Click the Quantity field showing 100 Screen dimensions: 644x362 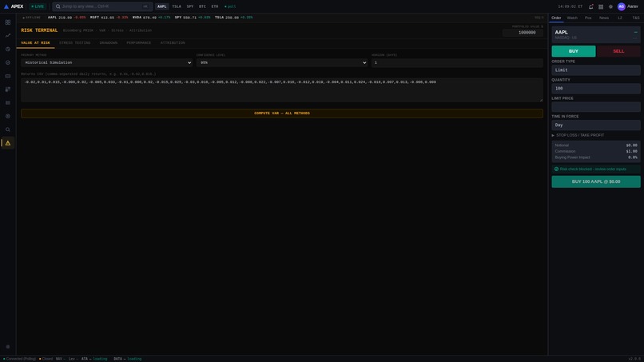coord(596,89)
